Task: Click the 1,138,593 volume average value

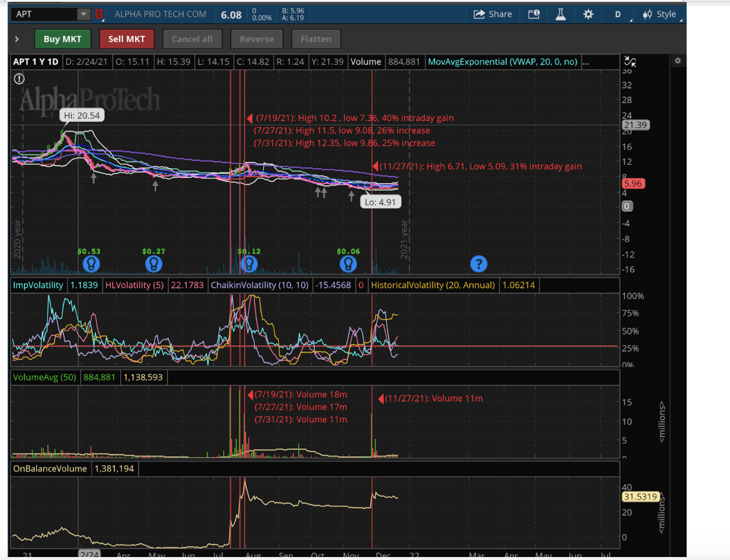Action: coord(143,377)
